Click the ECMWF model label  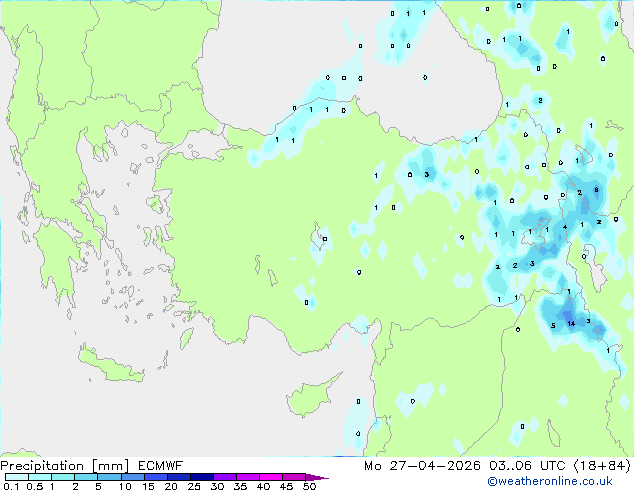161,466
